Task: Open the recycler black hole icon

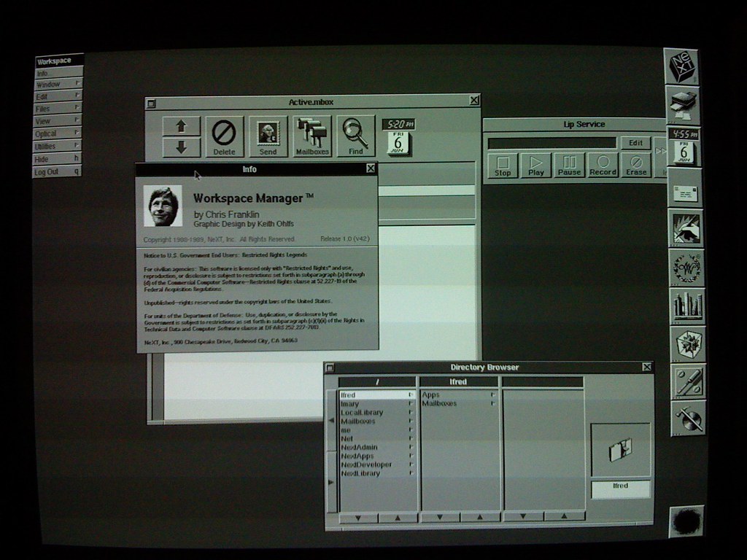Action: click(x=686, y=521)
